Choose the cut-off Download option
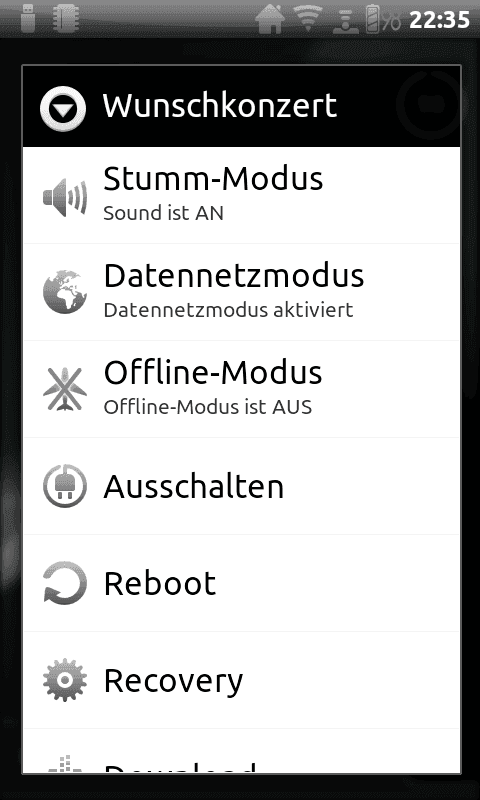This screenshot has height=800, width=480. 241,751
